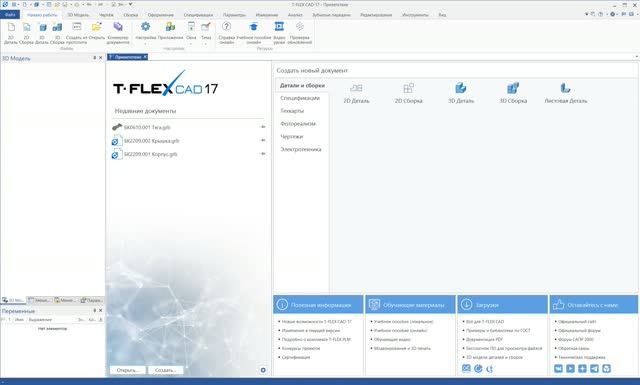The width and height of the screenshot is (640, 385).
Task: Pin the Корпус.grb recent document
Action: coord(263,154)
